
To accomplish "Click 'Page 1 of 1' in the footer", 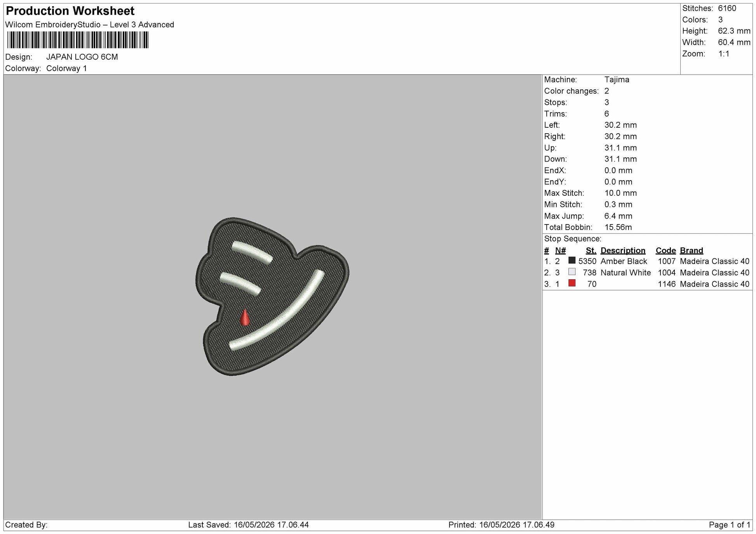I will tap(730, 525).
